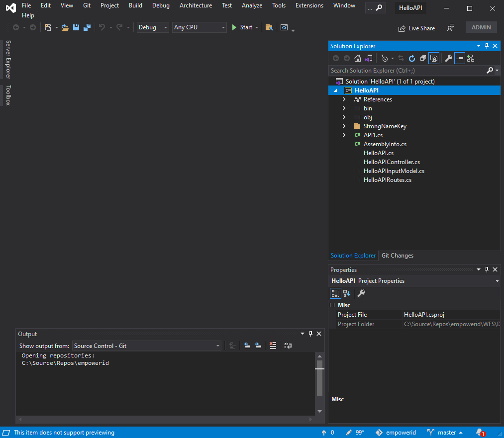Clear All text in the Output window
This screenshot has height=438, width=504.
point(273,345)
